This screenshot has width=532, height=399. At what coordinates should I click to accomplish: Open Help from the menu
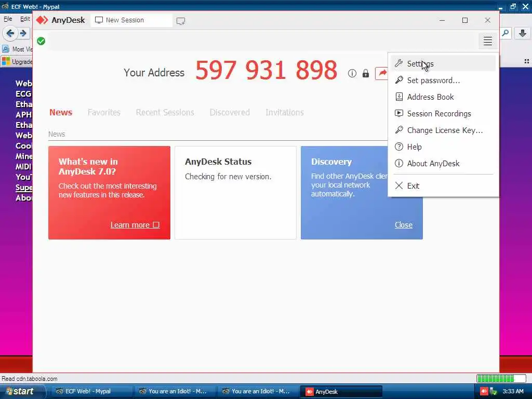(443, 147)
